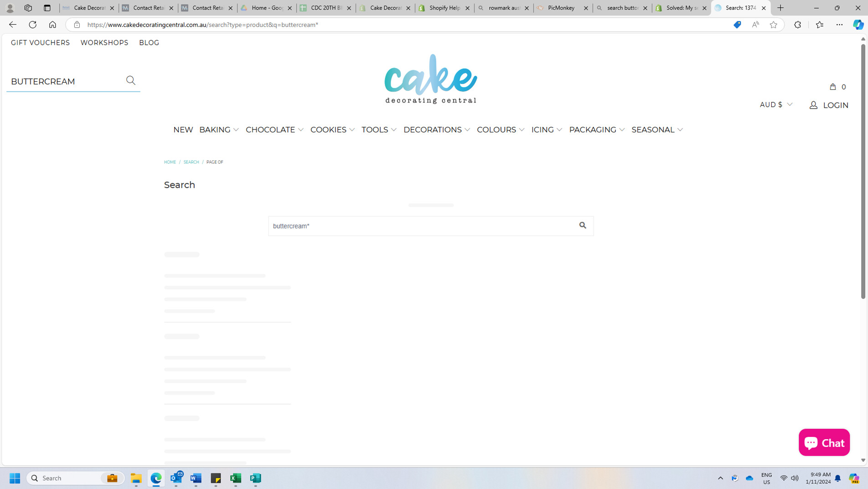Screen dimensions: 868x489
Task: Close the Search: 1374 tab
Action: click(x=764, y=8)
